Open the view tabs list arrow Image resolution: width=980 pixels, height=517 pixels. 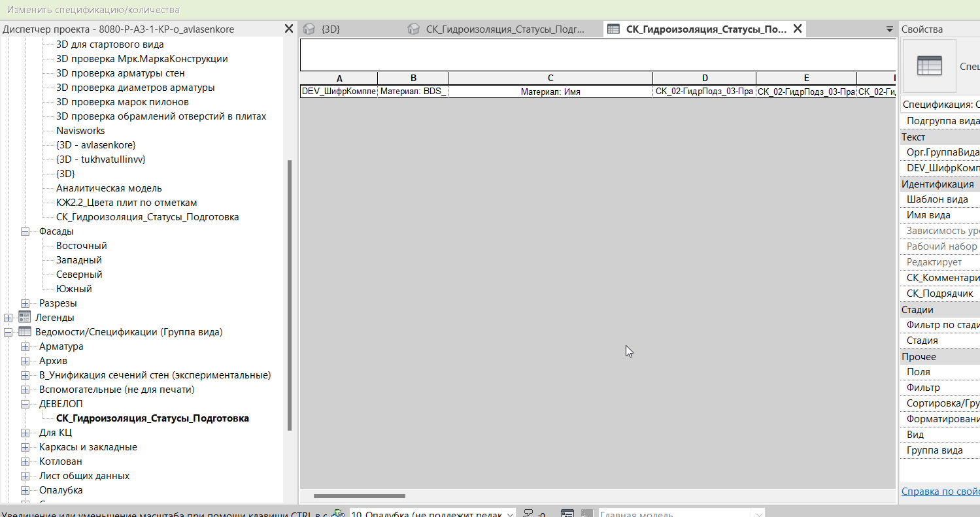(x=889, y=29)
